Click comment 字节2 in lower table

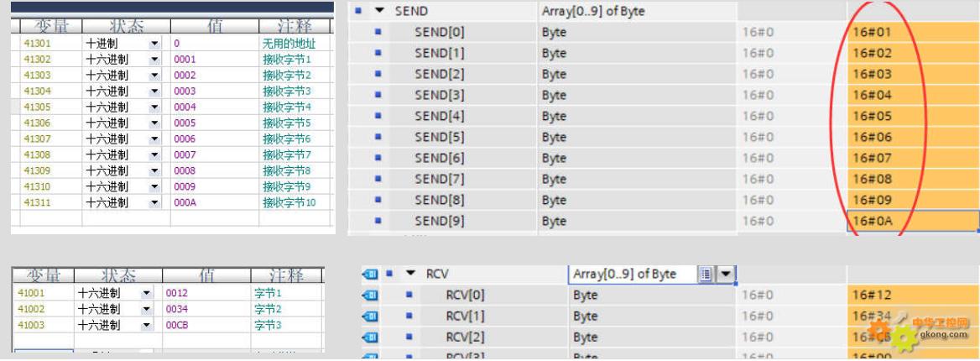pos(268,309)
